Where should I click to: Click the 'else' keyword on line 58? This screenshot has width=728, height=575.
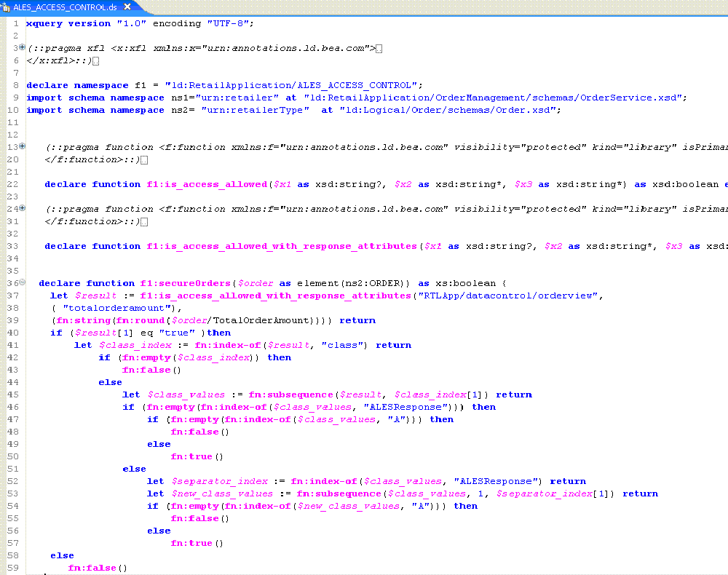[62, 555]
